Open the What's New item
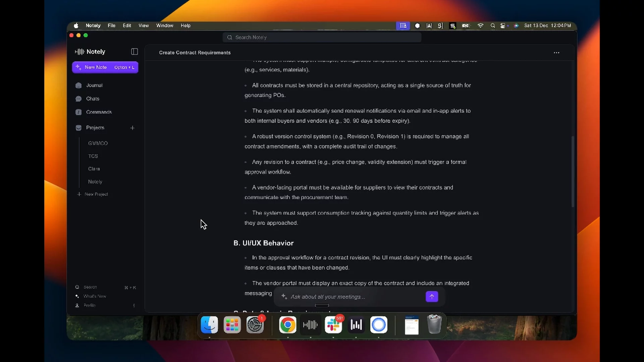 tap(95, 296)
